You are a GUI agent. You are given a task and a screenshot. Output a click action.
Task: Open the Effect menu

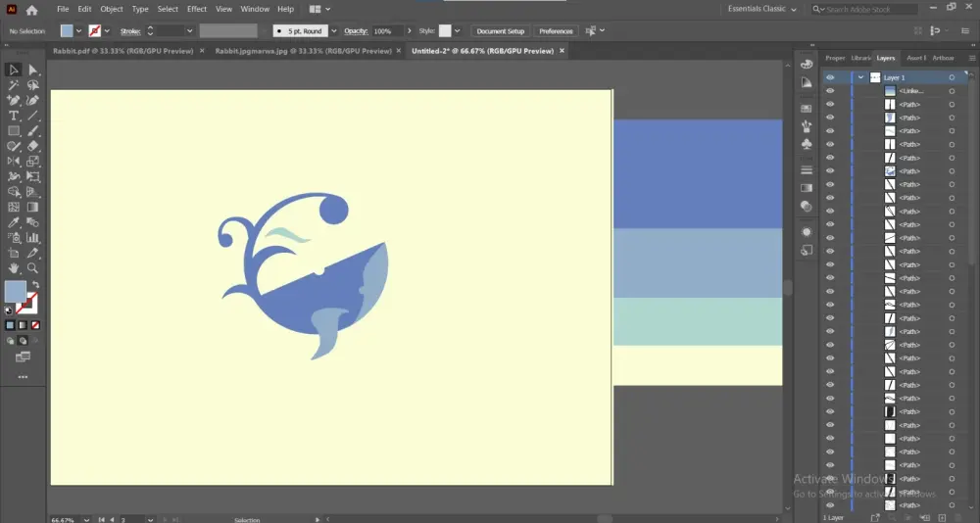(x=197, y=9)
